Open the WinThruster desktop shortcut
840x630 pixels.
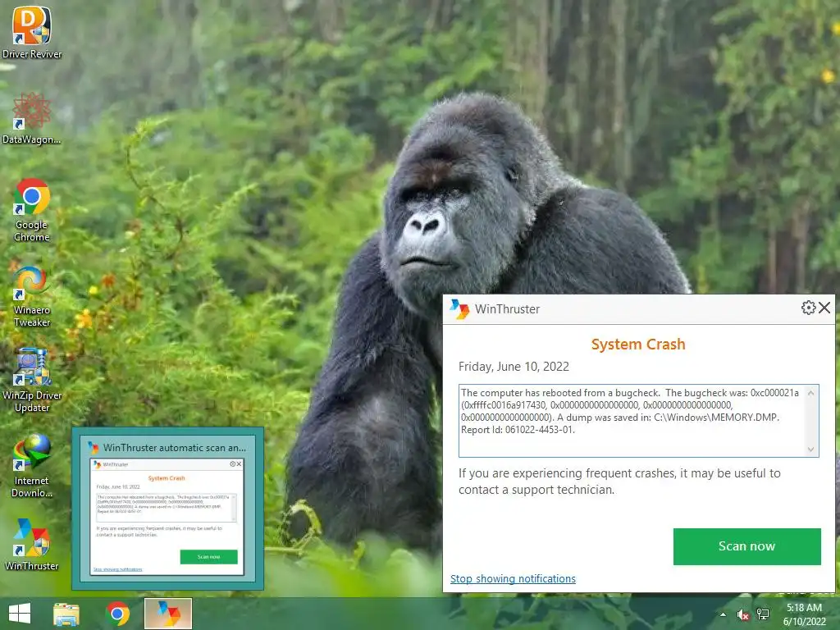pyautogui.click(x=32, y=545)
